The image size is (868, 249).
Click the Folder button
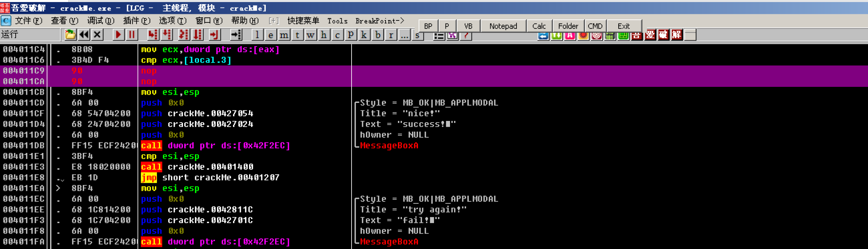pos(568,26)
